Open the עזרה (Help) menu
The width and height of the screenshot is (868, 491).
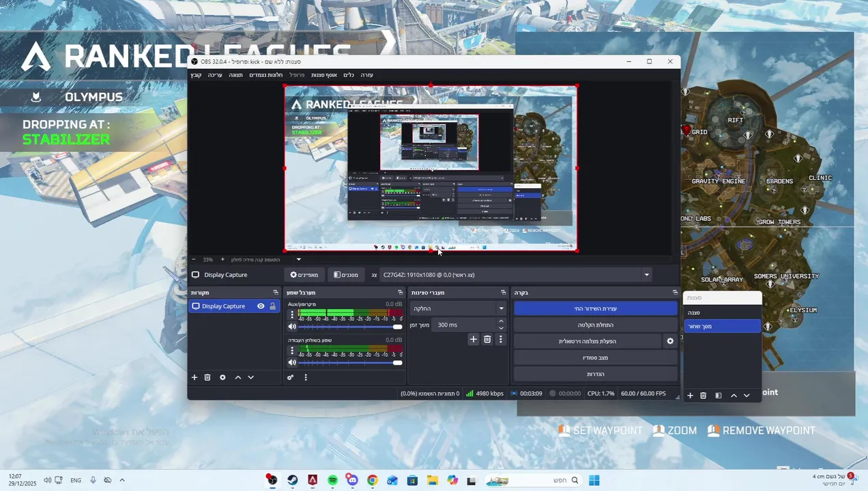367,75
